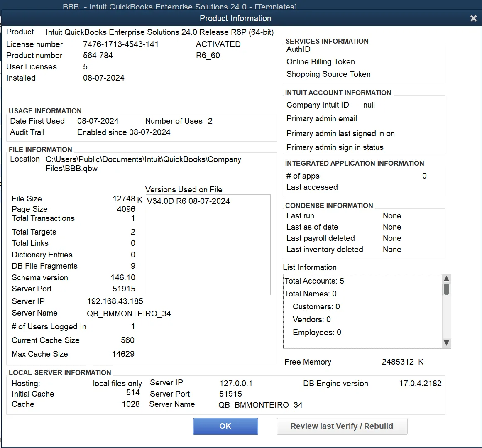The height and width of the screenshot is (448, 482).
Task: Click the ACTIVATED status text
Action: [218, 44]
